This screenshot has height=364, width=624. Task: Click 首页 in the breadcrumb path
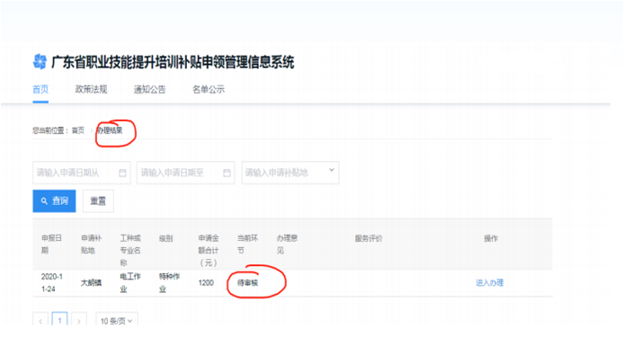[78, 130]
